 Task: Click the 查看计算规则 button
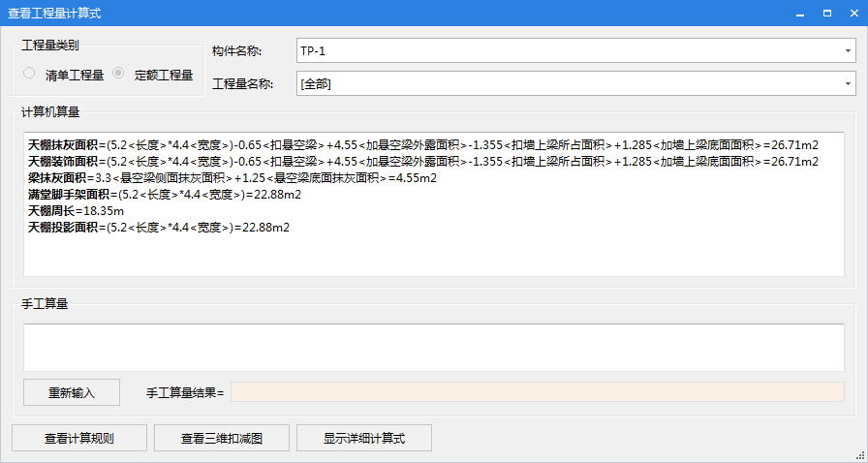(79, 438)
